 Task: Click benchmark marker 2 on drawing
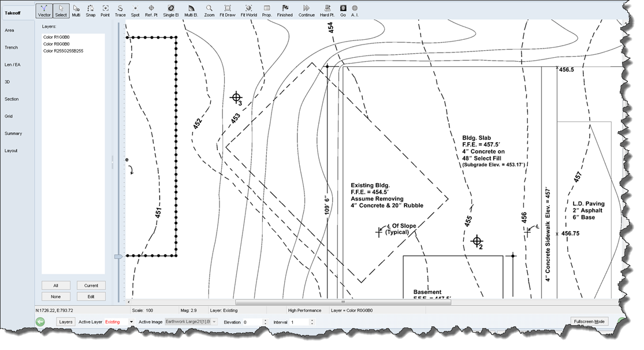477,241
